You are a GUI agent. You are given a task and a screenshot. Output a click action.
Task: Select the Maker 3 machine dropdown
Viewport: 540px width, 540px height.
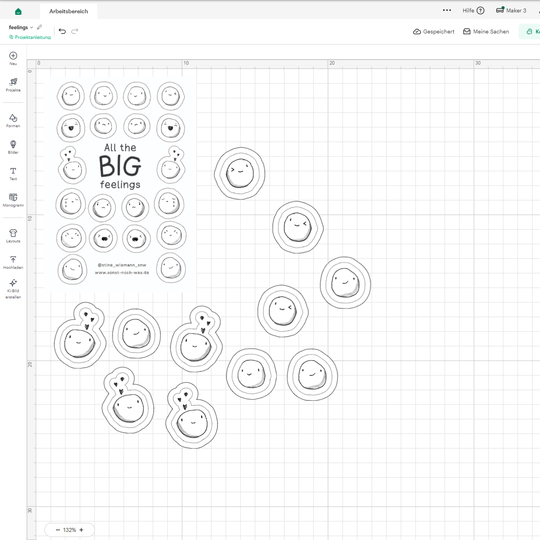511,10
